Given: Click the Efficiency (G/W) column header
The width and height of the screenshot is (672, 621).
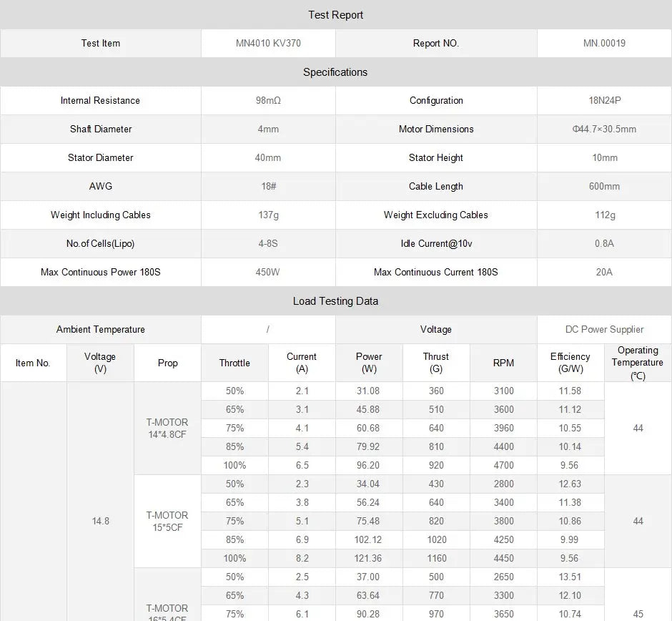Looking at the screenshot, I should 570,363.
